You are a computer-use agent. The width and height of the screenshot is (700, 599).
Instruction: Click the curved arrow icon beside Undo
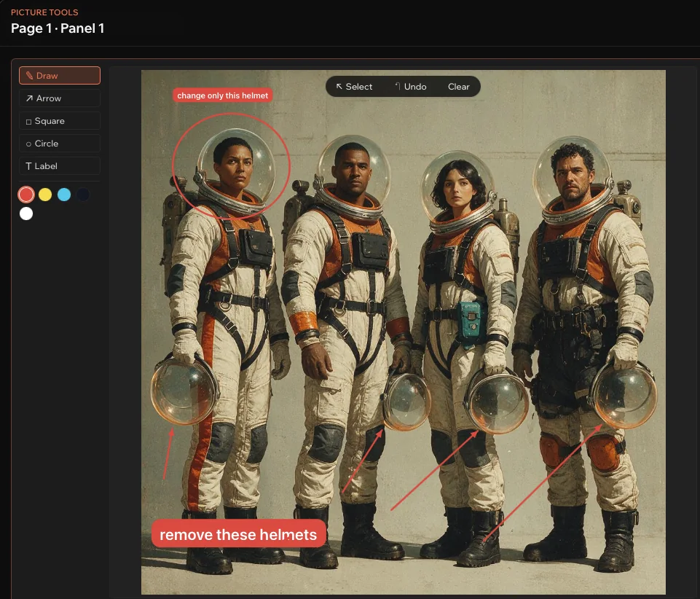click(397, 86)
